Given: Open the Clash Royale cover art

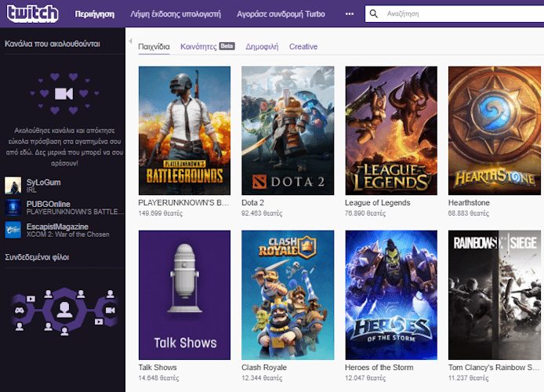Looking at the screenshot, I should 288,295.
